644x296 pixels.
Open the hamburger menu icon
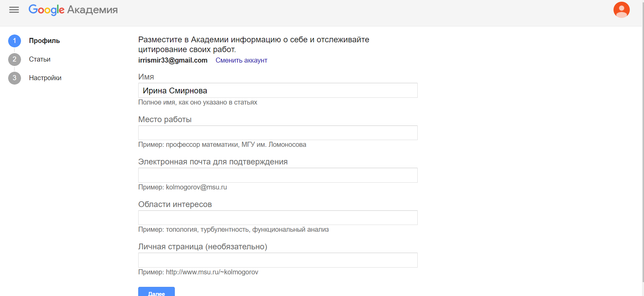coord(14,10)
